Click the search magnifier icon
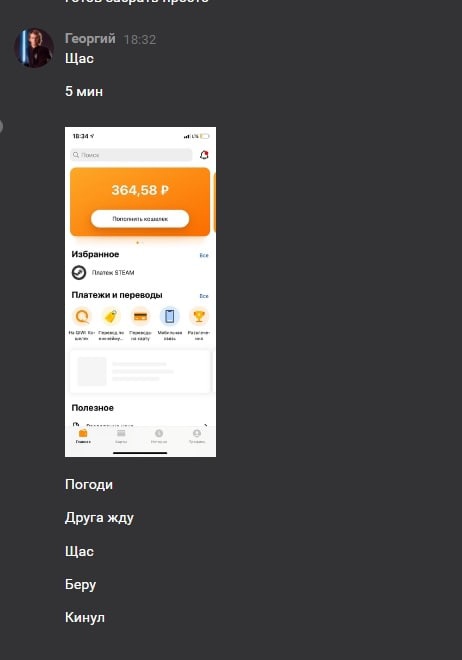Image resolution: width=462 pixels, height=660 pixels. [76, 155]
